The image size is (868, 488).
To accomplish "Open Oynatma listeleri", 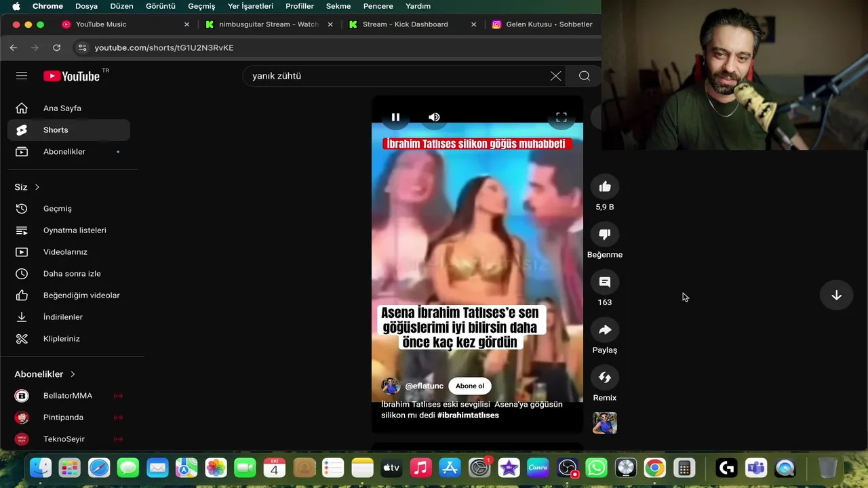I will (68, 230).
